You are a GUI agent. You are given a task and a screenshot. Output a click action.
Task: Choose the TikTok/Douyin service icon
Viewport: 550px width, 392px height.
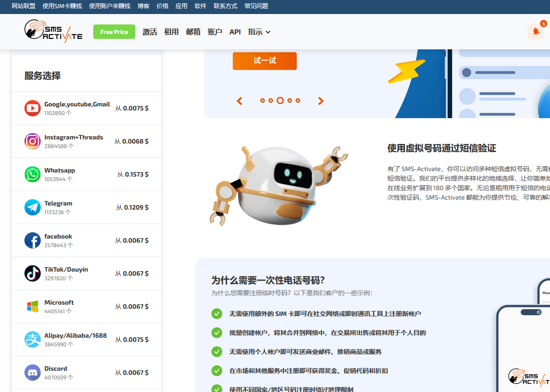coord(33,273)
